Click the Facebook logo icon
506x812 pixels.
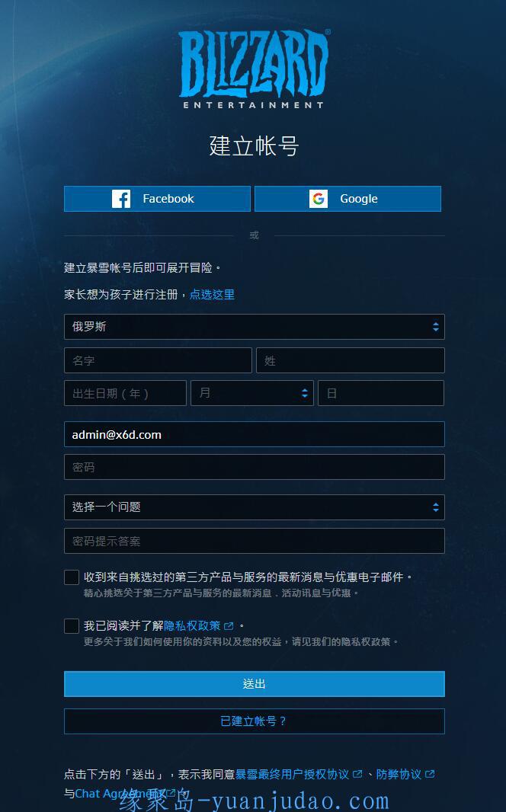pyautogui.click(x=121, y=199)
